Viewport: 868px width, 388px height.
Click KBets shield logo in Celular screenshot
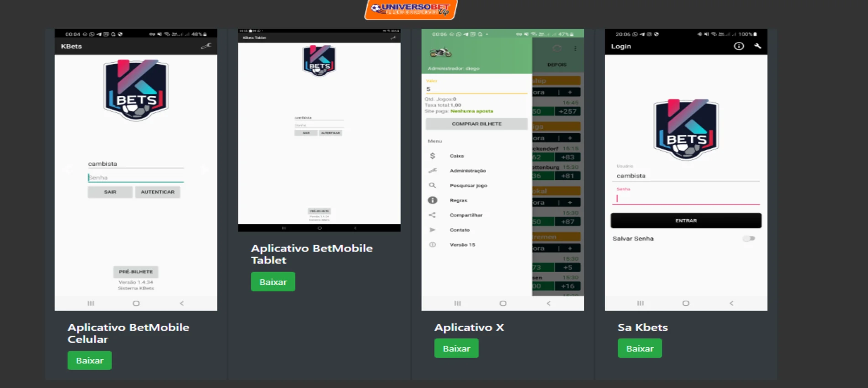tap(136, 90)
